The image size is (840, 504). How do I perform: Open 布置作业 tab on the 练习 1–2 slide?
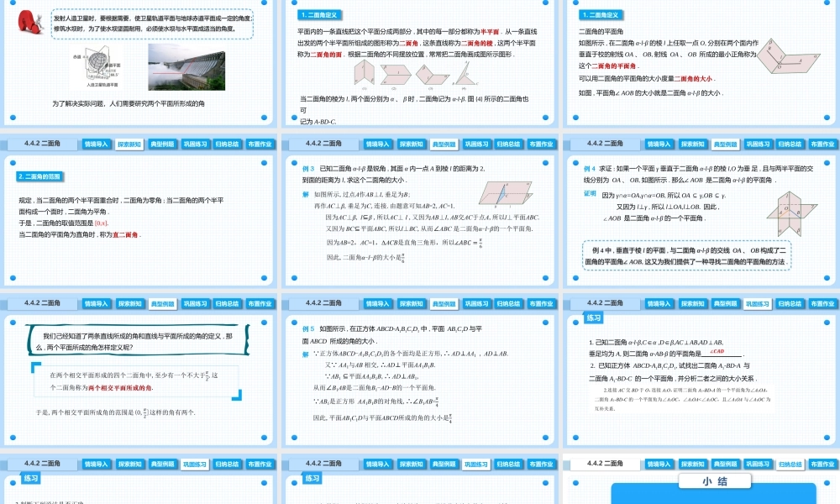click(823, 304)
